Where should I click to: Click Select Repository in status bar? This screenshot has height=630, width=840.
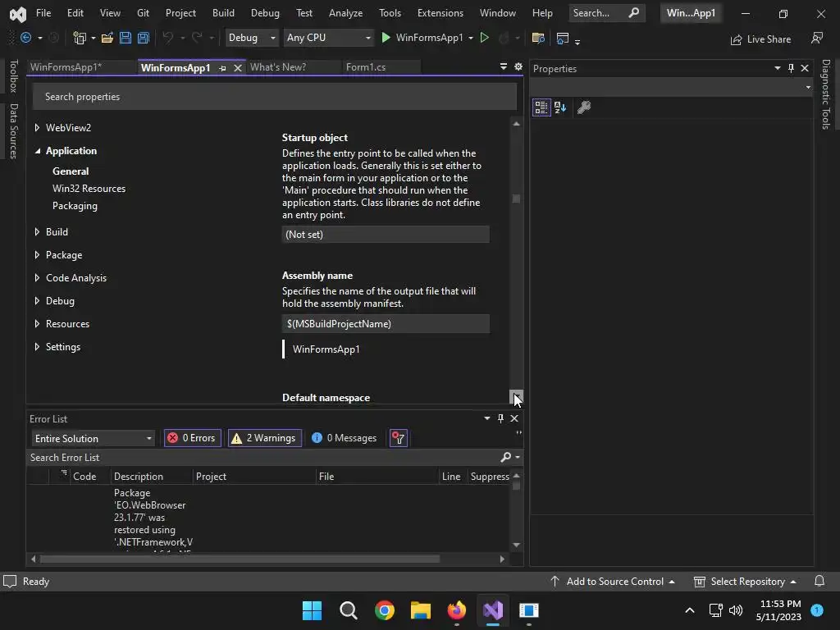746,582
